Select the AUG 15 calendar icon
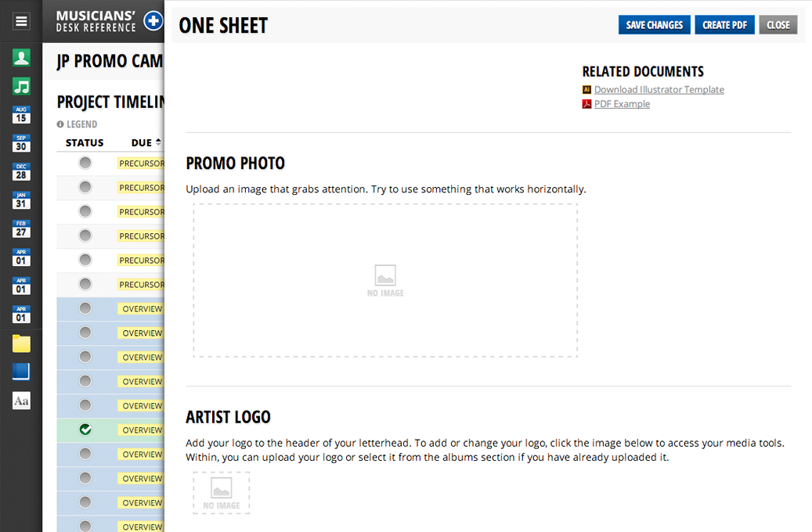This screenshot has width=812, height=532. (x=21, y=115)
